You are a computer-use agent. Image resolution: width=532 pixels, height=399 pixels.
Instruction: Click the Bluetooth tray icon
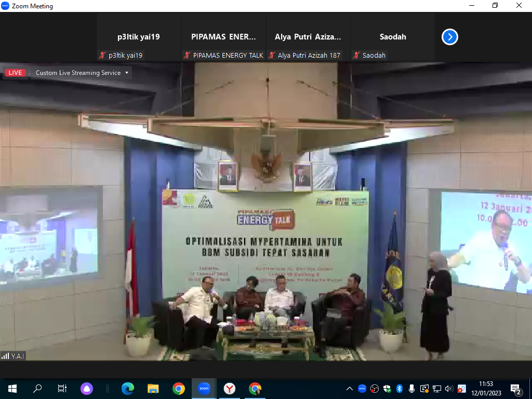click(400, 389)
